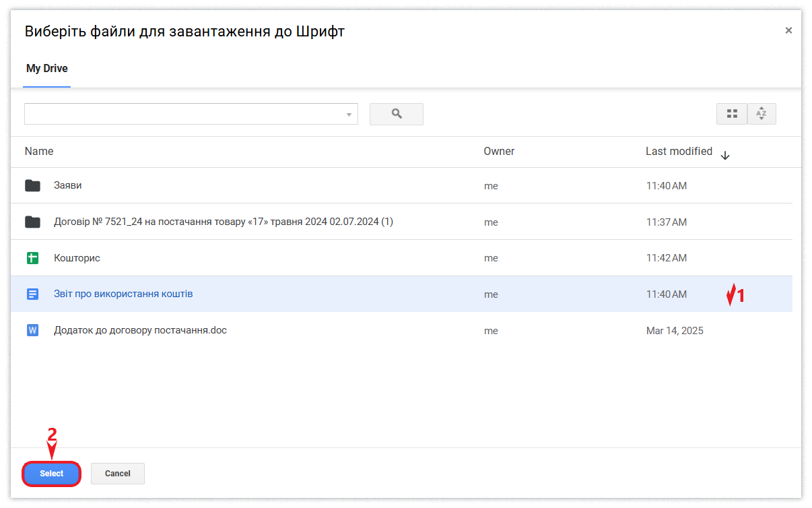The image size is (812, 508).
Task: Click the Word icon for Додаток file
Action: (32, 331)
